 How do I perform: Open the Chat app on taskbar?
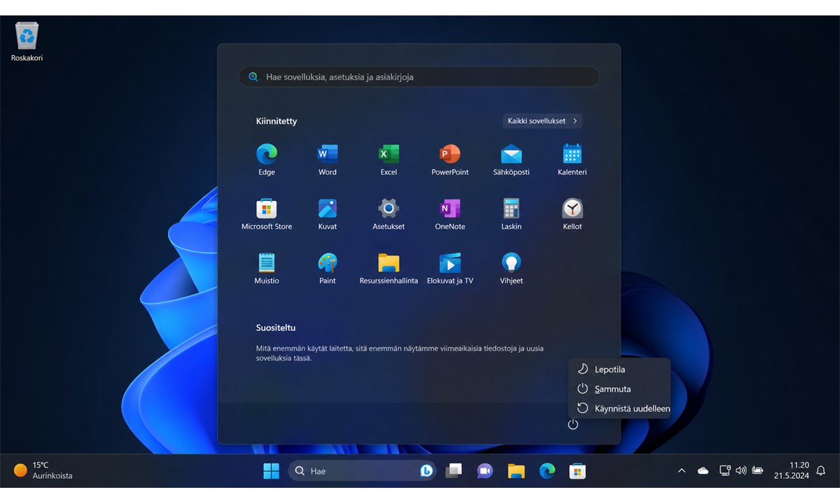(x=485, y=471)
